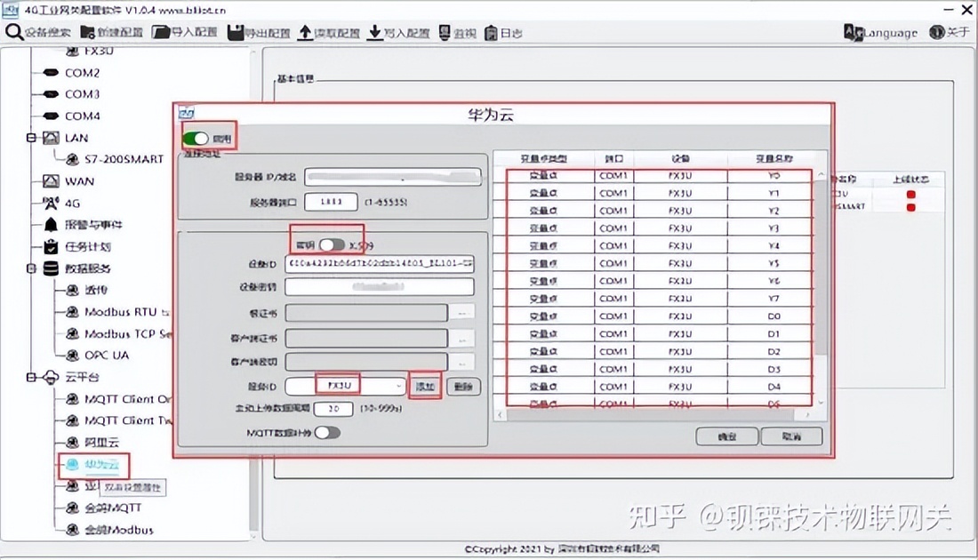Open the 日志 log viewer

pyautogui.click(x=503, y=32)
